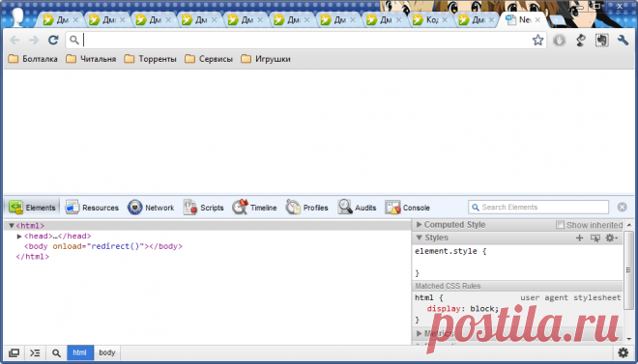This screenshot has height=364, width=638.
Task: Click the element.style rule
Action: tap(450, 251)
